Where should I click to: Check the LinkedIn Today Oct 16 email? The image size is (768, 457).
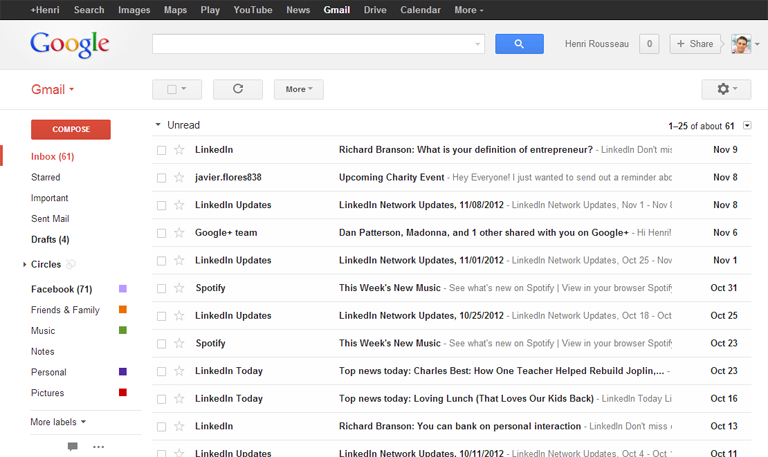point(161,399)
